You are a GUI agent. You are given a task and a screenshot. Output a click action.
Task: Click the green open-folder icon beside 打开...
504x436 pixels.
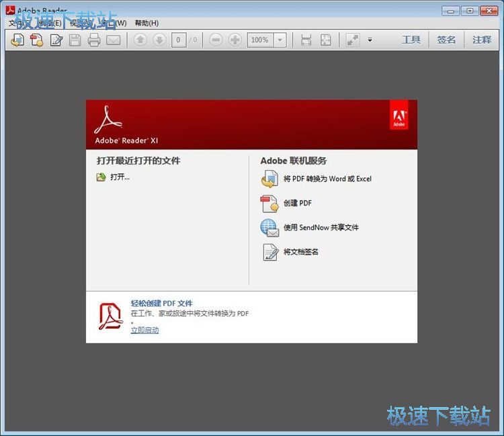click(x=101, y=177)
